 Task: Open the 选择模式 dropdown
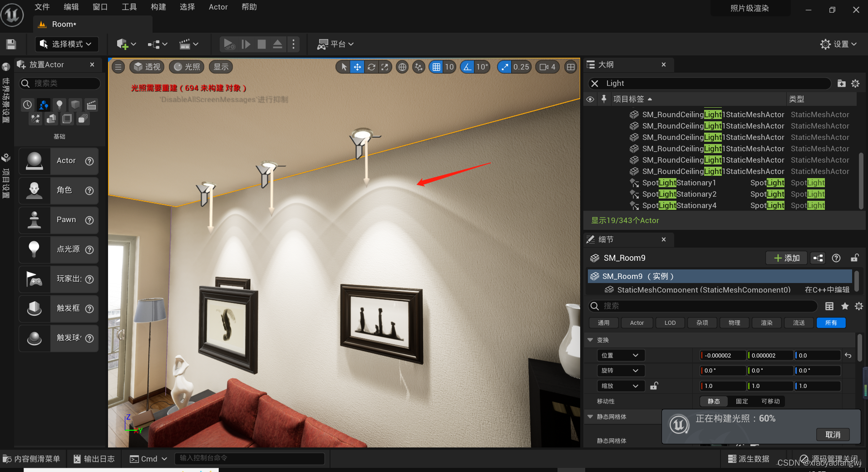67,44
